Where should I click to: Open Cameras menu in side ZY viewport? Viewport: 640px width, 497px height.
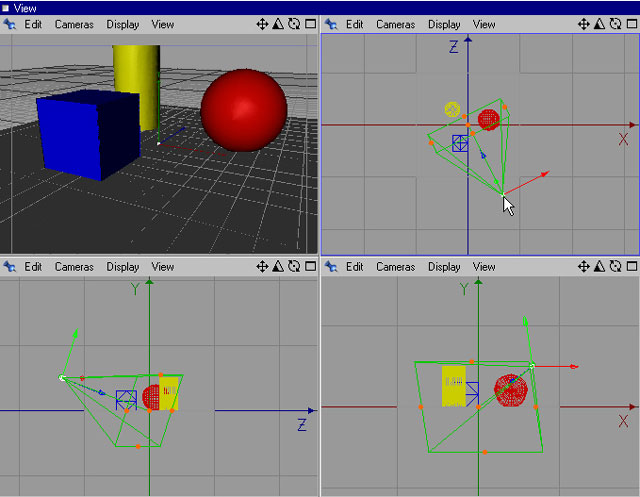[x=74, y=267]
